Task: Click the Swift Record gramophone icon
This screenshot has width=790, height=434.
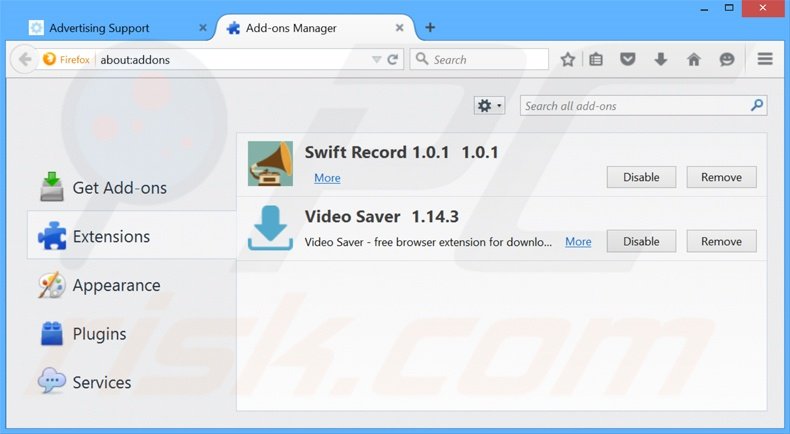Action: [x=270, y=164]
